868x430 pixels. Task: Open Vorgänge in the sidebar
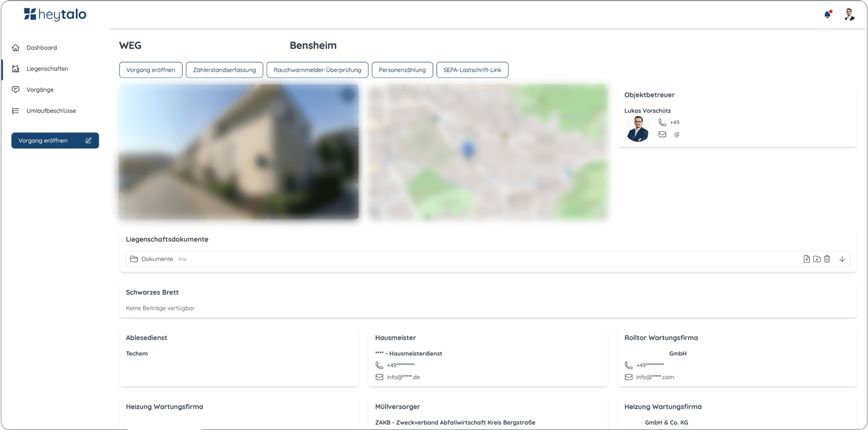coord(40,90)
